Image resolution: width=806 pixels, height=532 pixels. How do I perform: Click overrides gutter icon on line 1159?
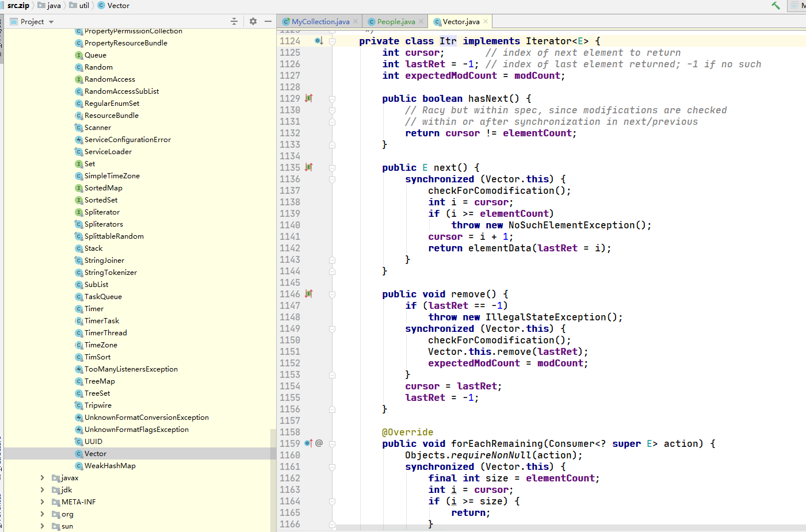point(308,443)
